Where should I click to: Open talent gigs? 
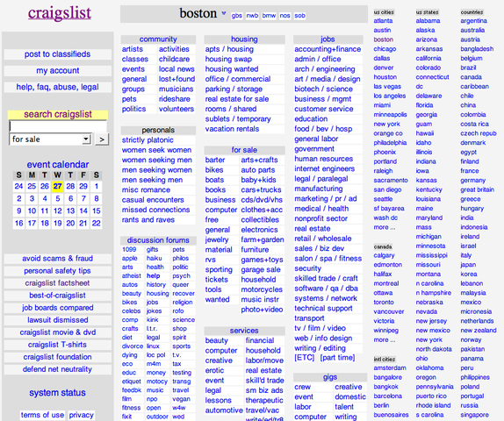[x=344, y=407]
